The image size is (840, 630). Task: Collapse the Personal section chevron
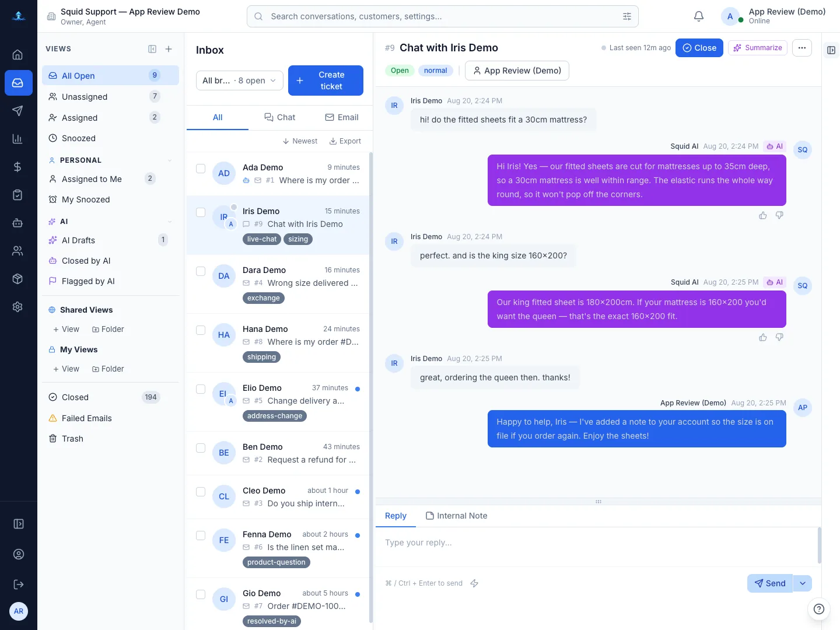pos(170,160)
